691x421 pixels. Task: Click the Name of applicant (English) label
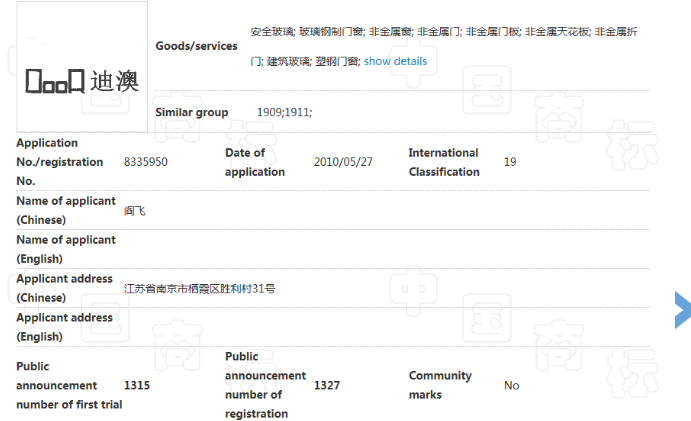point(66,249)
